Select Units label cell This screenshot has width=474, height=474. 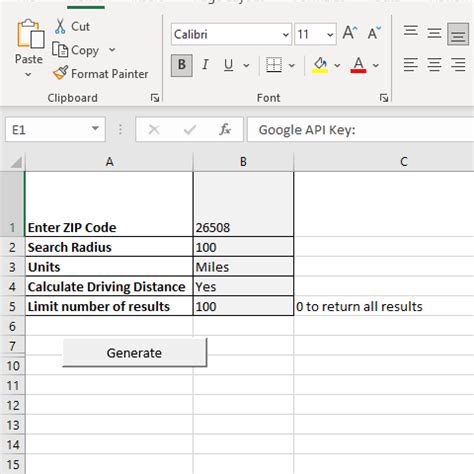109,267
